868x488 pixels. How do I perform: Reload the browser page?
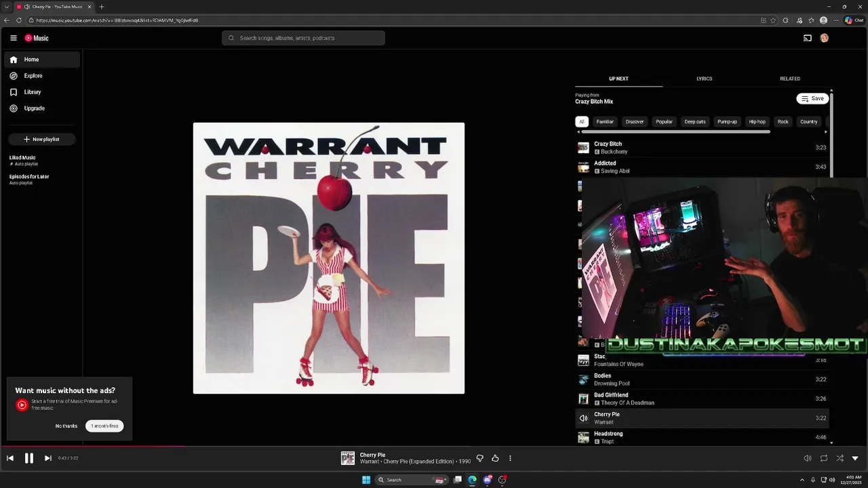point(18,20)
